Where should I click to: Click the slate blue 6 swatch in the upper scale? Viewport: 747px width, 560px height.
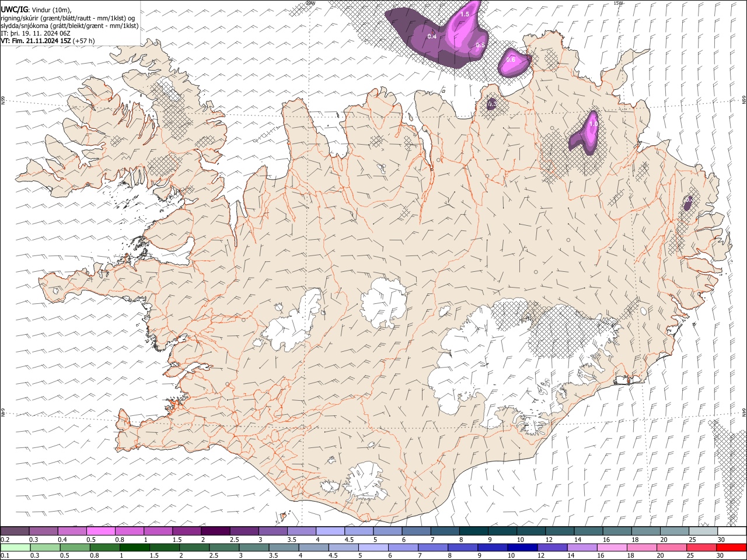coord(417,531)
